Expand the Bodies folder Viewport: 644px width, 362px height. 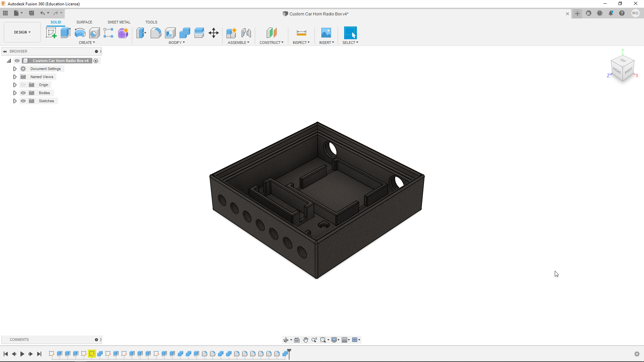(x=15, y=93)
